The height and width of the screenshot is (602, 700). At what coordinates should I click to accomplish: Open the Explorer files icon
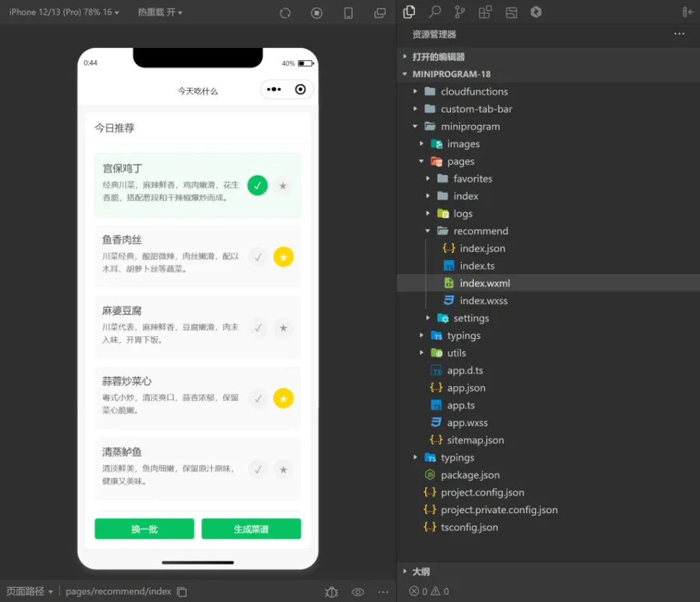(409, 12)
